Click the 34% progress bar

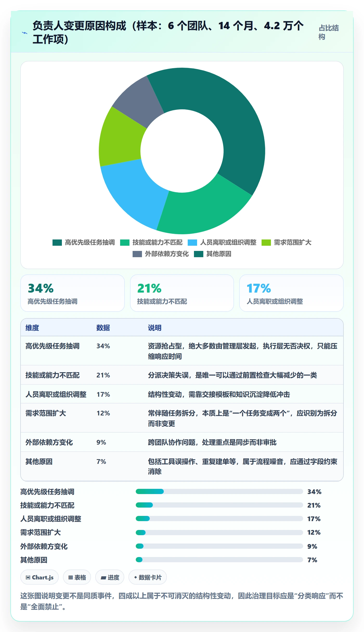(219, 491)
